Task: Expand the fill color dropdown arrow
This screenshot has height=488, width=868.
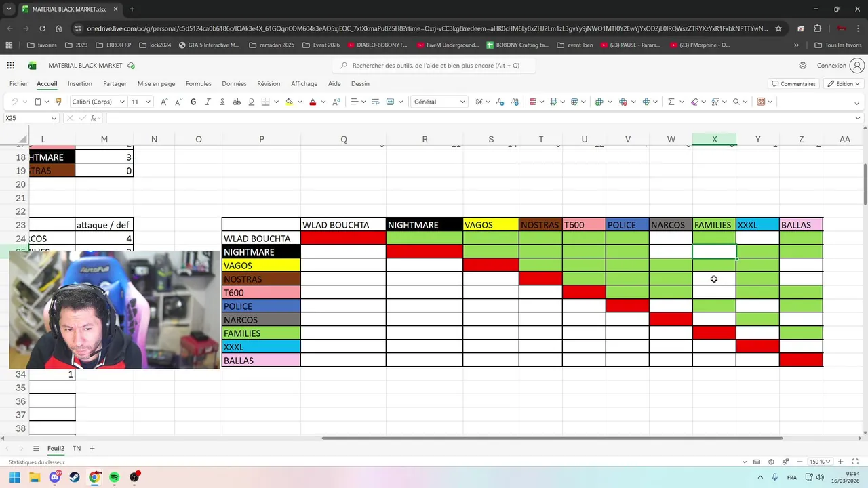Action: 299,102
